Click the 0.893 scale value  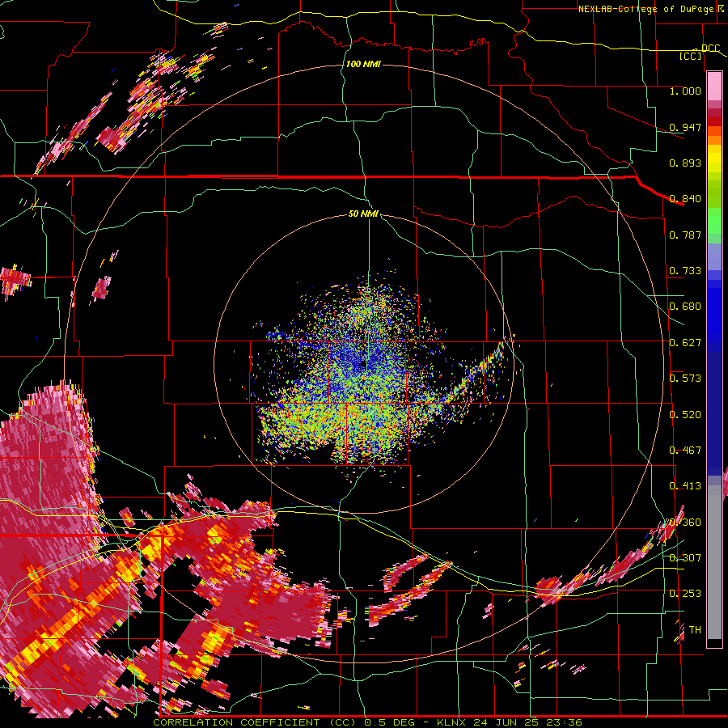click(685, 163)
